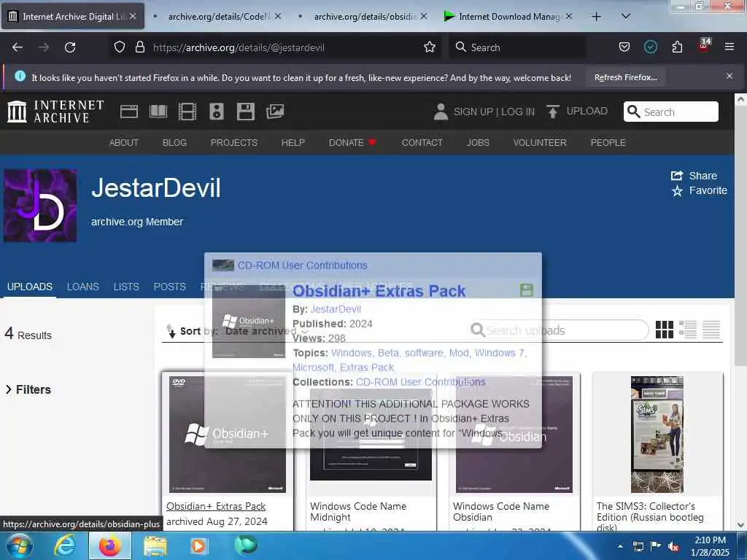Open The SIMS3 Collector's Edition thumbnail

657,435
